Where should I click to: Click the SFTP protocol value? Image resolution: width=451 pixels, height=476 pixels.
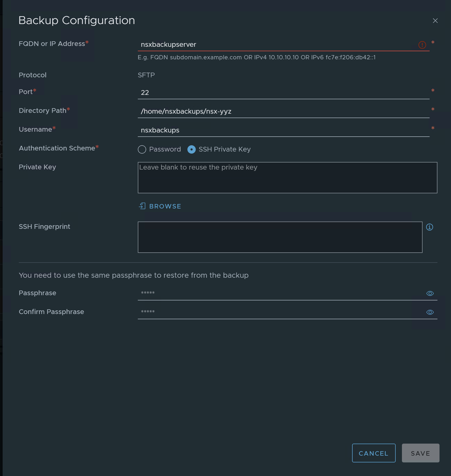(x=146, y=75)
